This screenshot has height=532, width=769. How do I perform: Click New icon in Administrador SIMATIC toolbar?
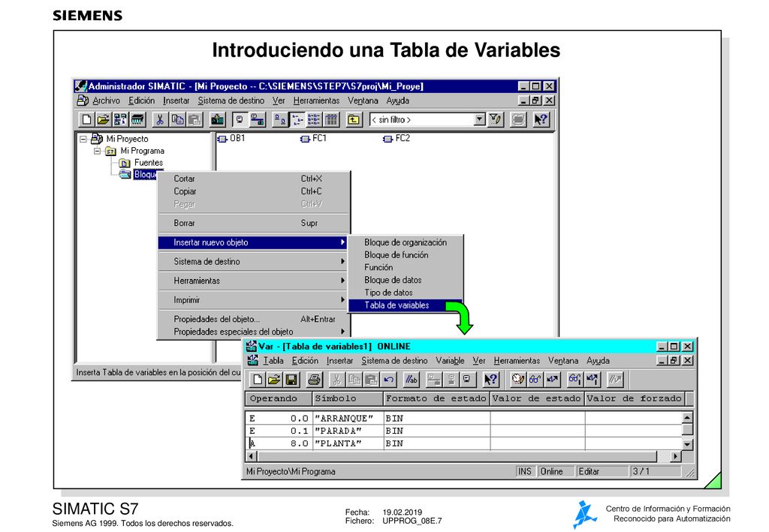(87, 119)
